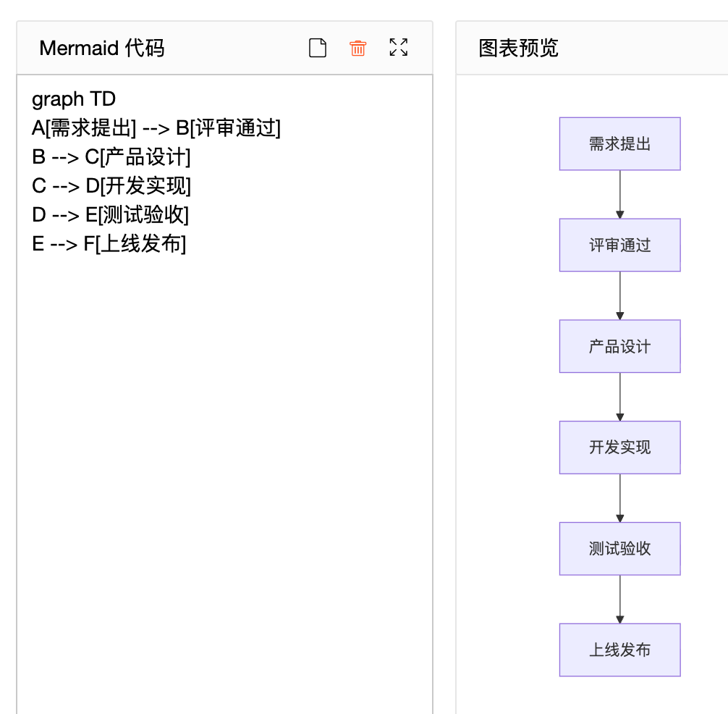Expand the code editor to fullscreen

(398, 48)
